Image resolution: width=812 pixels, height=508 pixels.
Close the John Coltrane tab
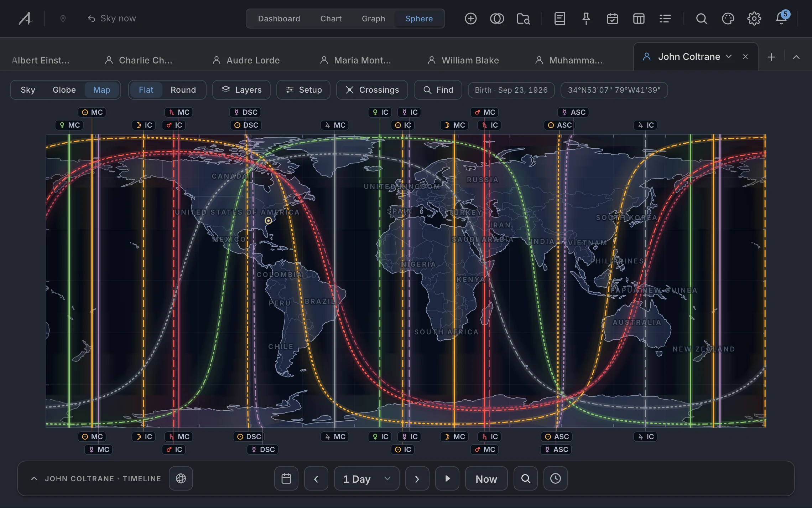coord(745,57)
